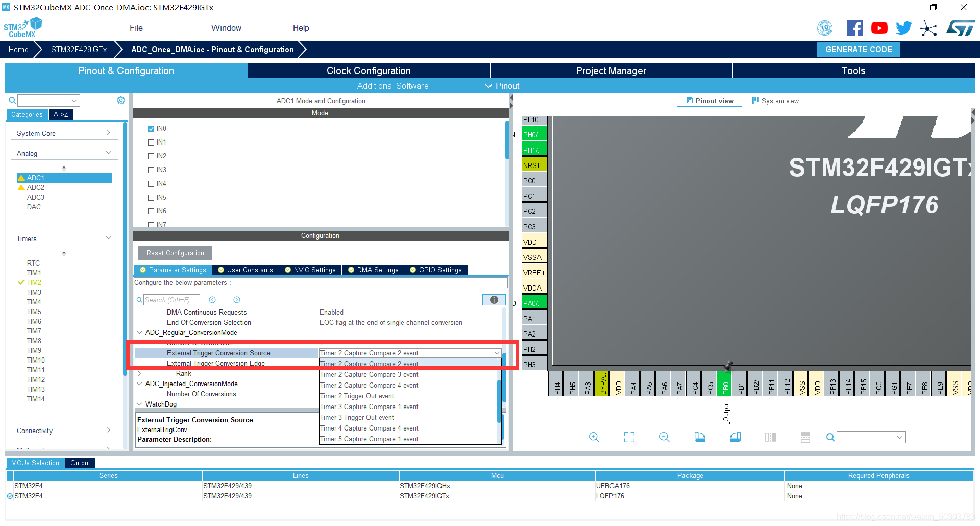Screen dimensions: 980x526
Task: Switch to Clock Configuration tab
Action: 369,70
